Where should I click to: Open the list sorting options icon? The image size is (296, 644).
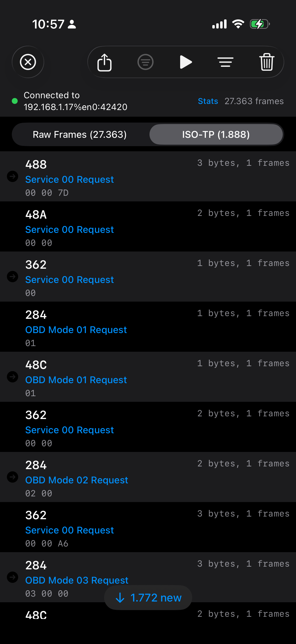[225, 62]
